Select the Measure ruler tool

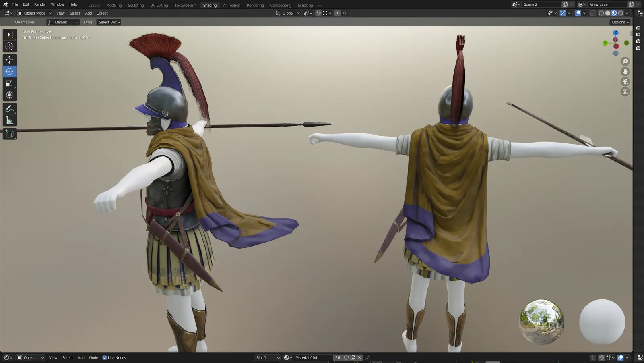[9, 120]
